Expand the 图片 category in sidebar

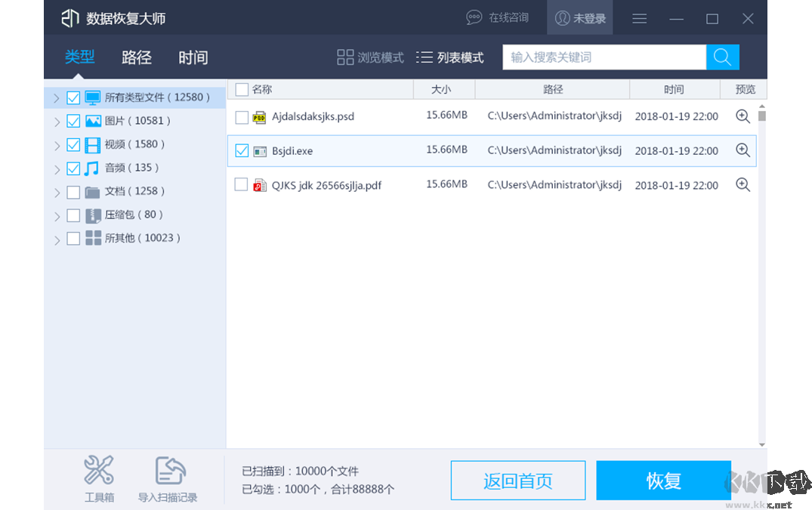point(57,121)
